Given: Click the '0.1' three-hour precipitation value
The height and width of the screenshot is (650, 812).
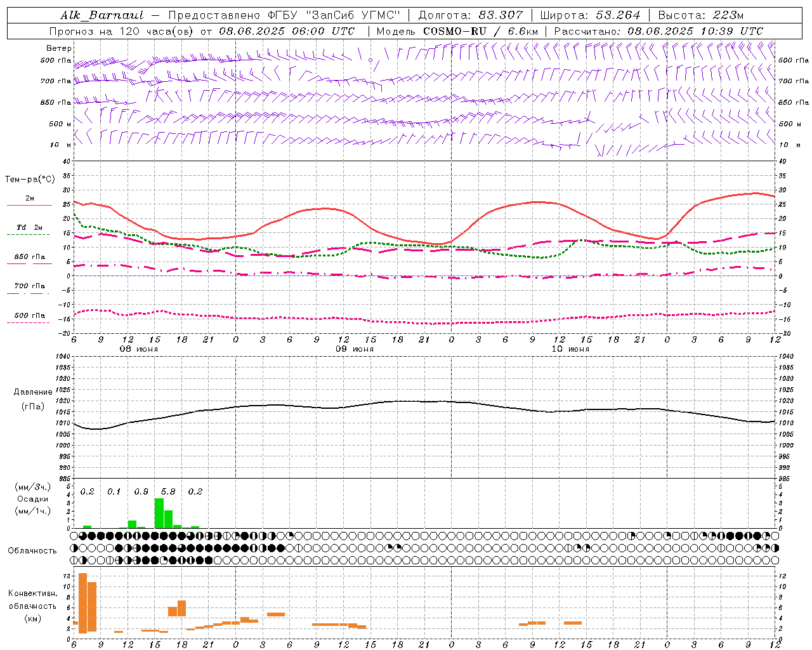Looking at the screenshot, I should point(114,492).
